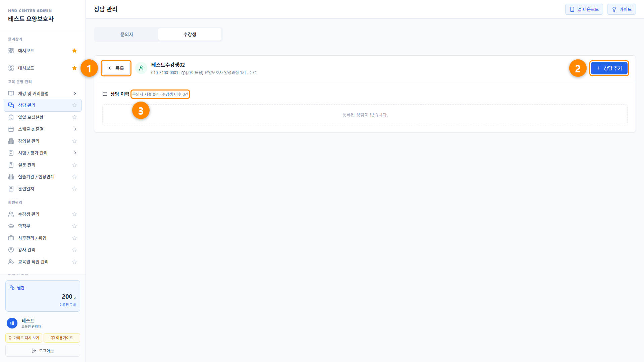Viewport: 644px width, 362px height.
Task: Toggle favorite star for 설문 관리
Action: point(74,165)
